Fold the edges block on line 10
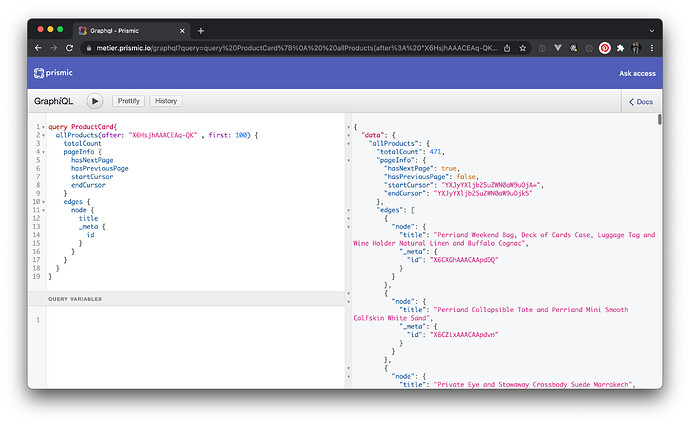The height and width of the screenshot is (424, 690). 43,201
